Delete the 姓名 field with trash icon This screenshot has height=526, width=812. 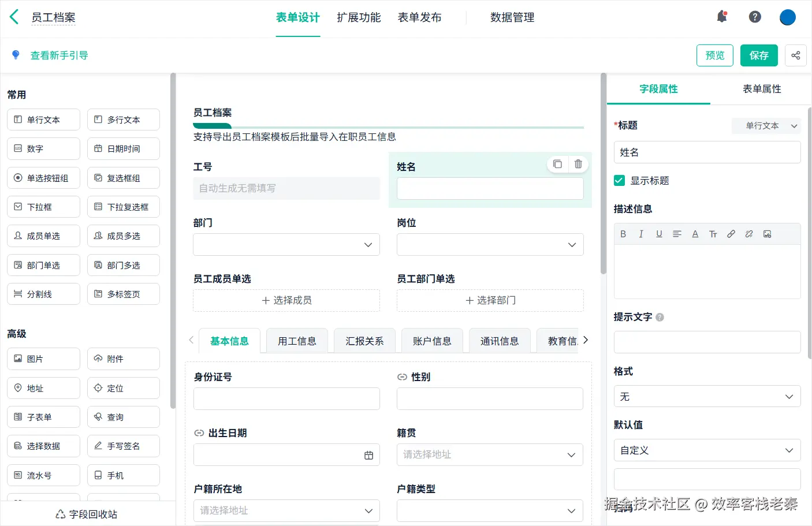point(578,164)
